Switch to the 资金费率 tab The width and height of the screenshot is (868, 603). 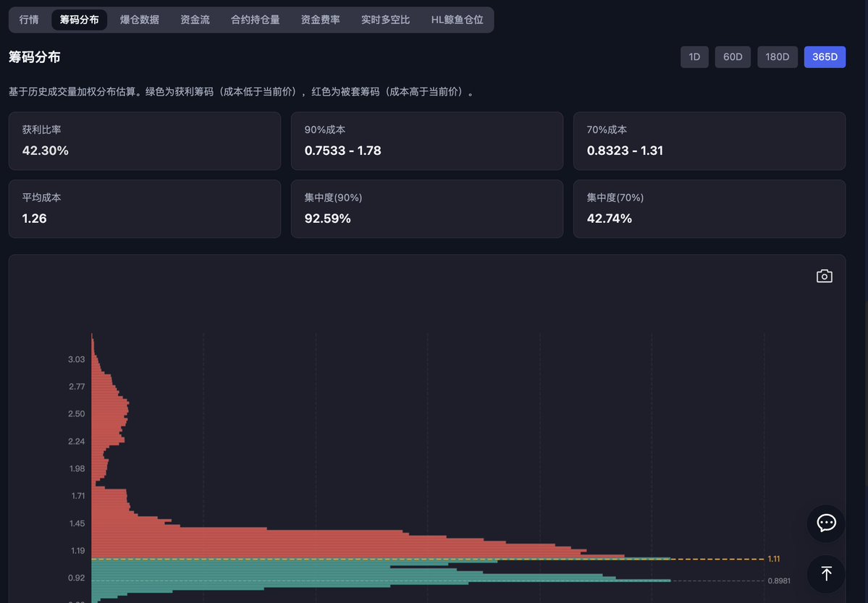click(x=321, y=20)
